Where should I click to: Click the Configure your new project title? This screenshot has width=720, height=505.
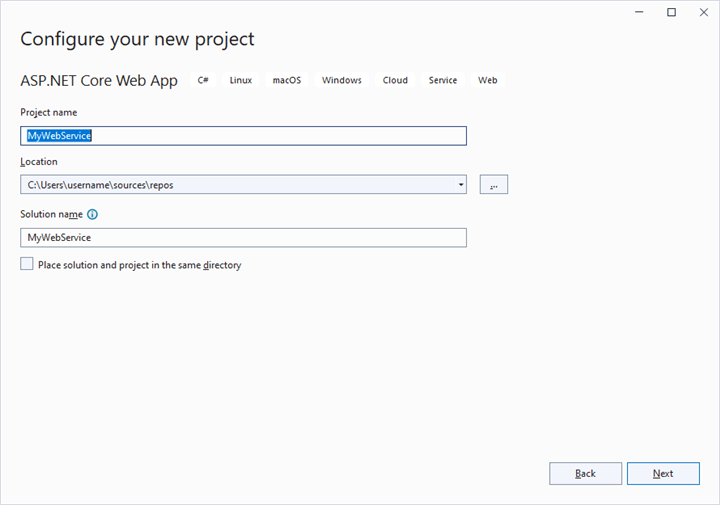click(137, 39)
